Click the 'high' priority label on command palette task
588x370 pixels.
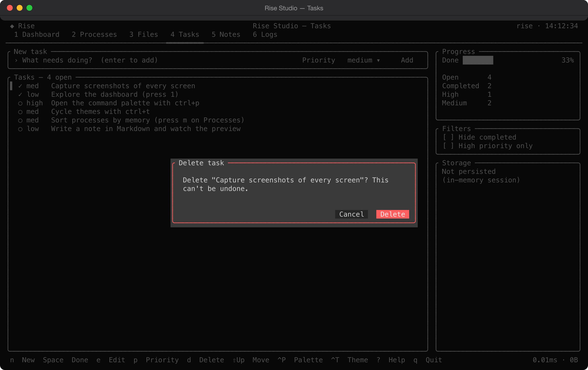pyautogui.click(x=35, y=103)
